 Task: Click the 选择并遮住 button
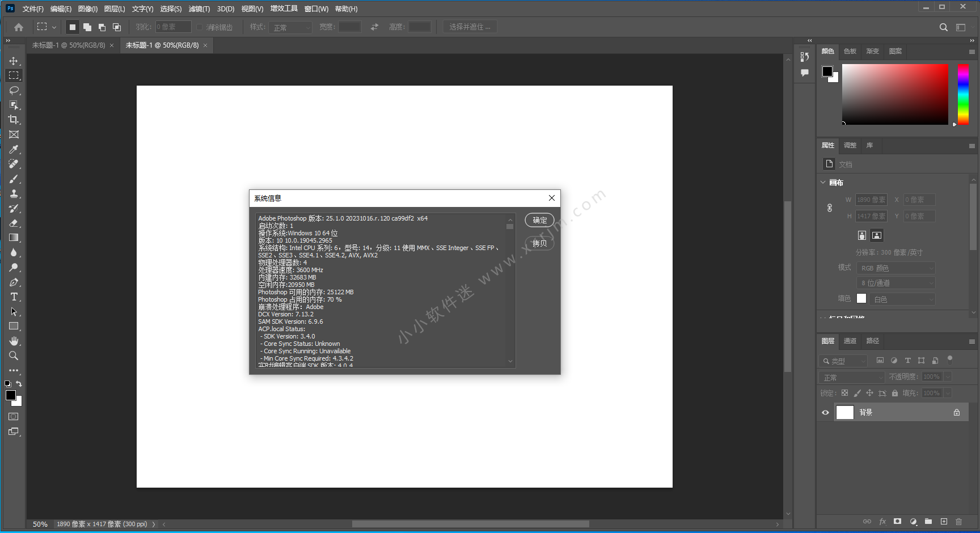click(470, 27)
